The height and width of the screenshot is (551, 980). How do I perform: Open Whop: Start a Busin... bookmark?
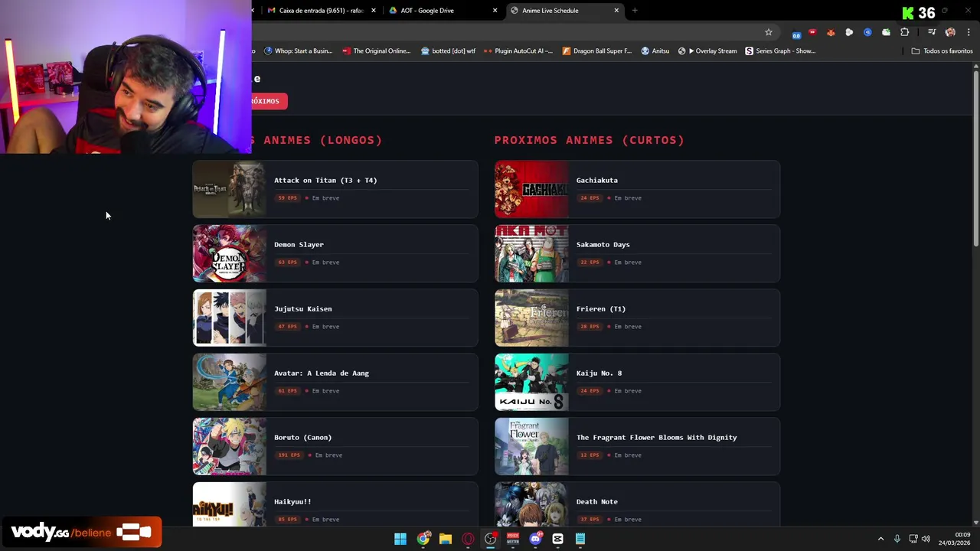pyautogui.click(x=298, y=51)
